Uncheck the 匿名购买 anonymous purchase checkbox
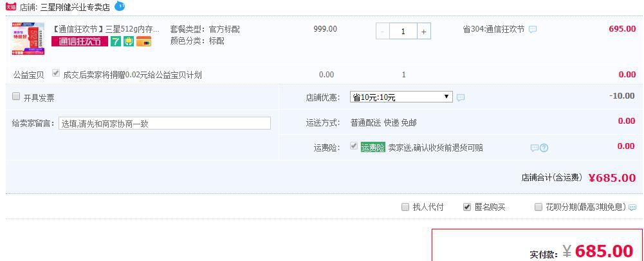This screenshot has height=261, width=644. coord(467,207)
